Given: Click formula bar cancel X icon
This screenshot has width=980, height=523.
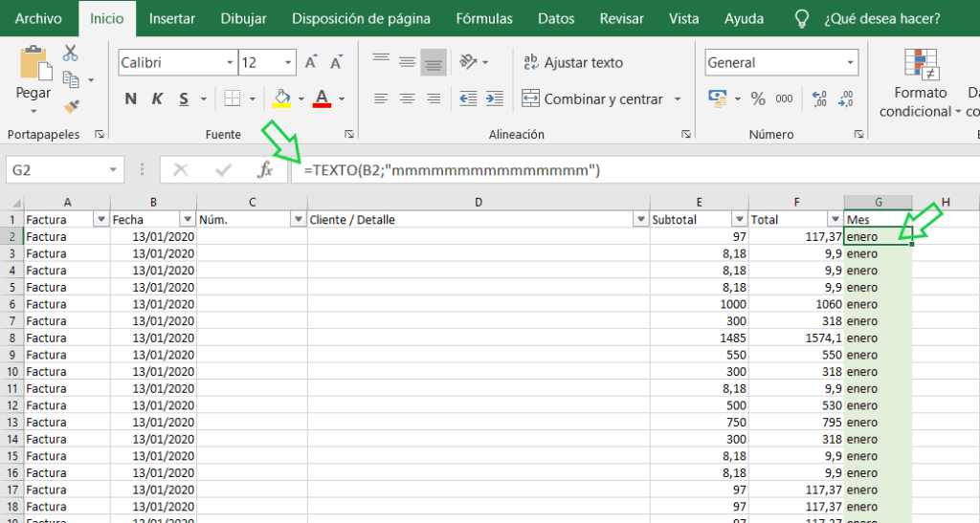Looking at the screenshot, I should (181, 170).
